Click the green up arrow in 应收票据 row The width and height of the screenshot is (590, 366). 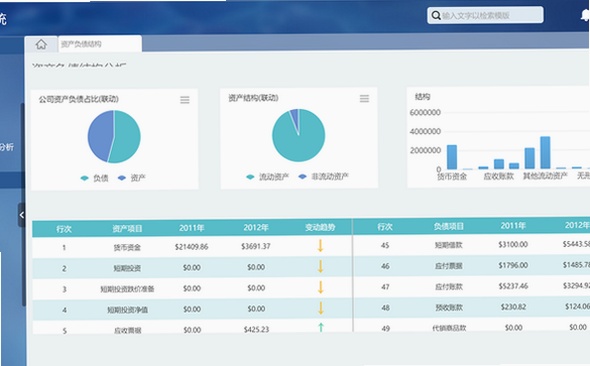[321, 328]
